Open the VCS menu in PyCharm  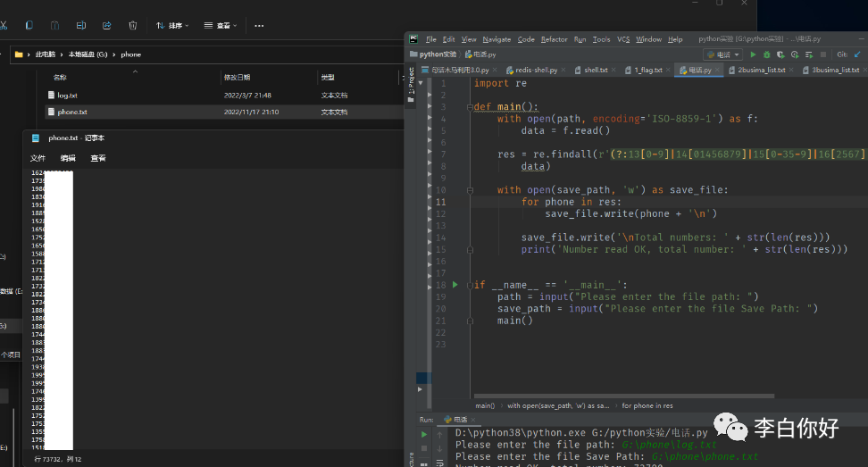(x=623, y=39)
